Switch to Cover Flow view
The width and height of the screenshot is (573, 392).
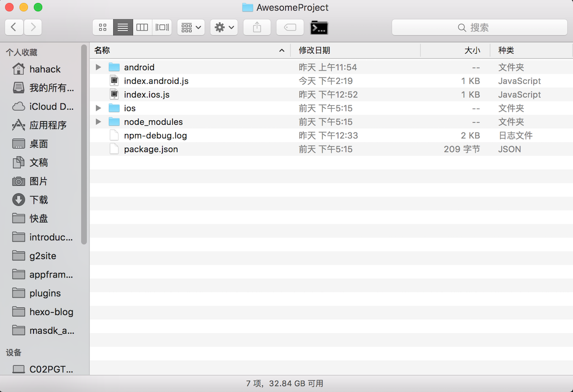[x=162, y=27]
